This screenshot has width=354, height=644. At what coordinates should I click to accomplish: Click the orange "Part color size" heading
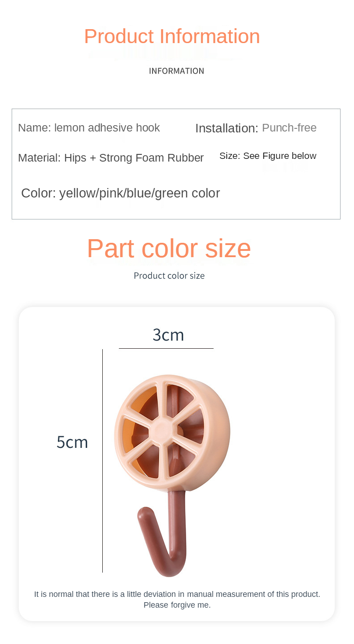point(169,248)
